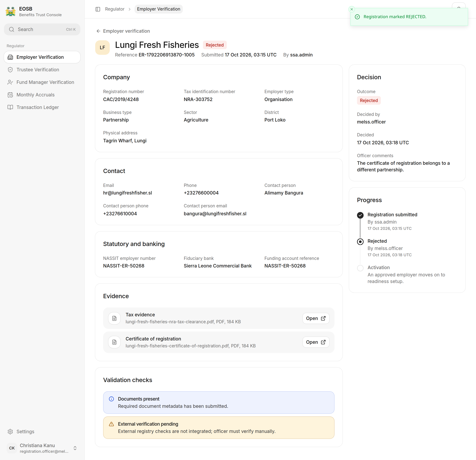Toggle the sidebar panel icon
This screenshot has width=476, height=460.
pos(98,9)
